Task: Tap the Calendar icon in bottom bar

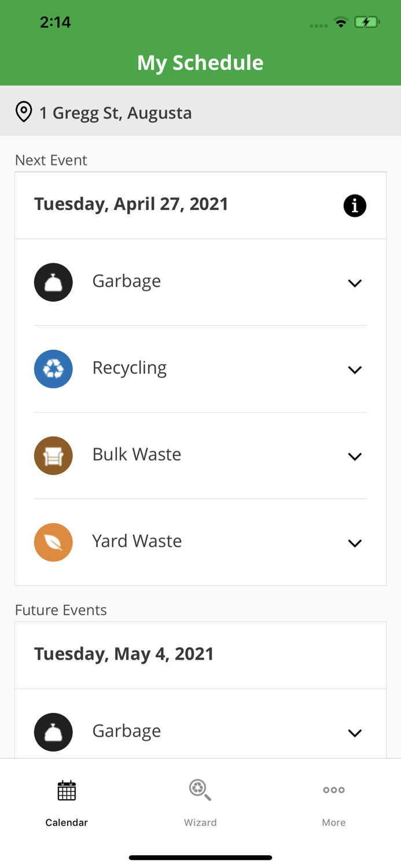Action: 67,790
